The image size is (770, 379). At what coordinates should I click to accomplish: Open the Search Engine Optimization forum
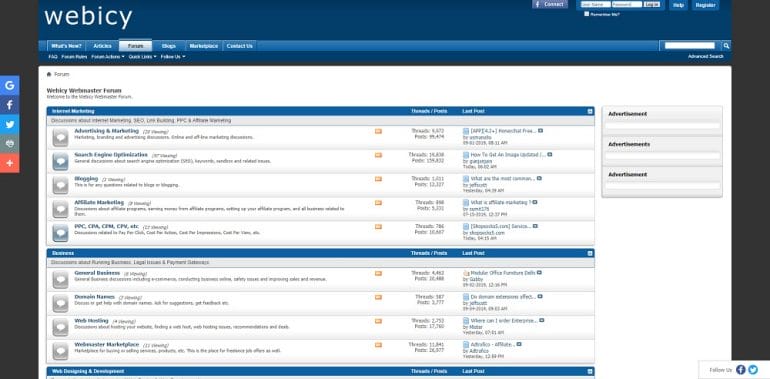[111, 155]
